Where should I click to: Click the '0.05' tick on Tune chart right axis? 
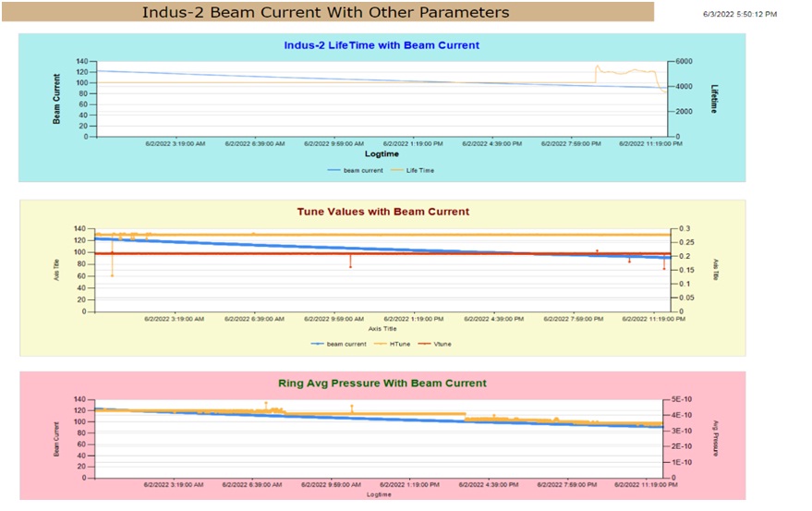tap(686, 298)
